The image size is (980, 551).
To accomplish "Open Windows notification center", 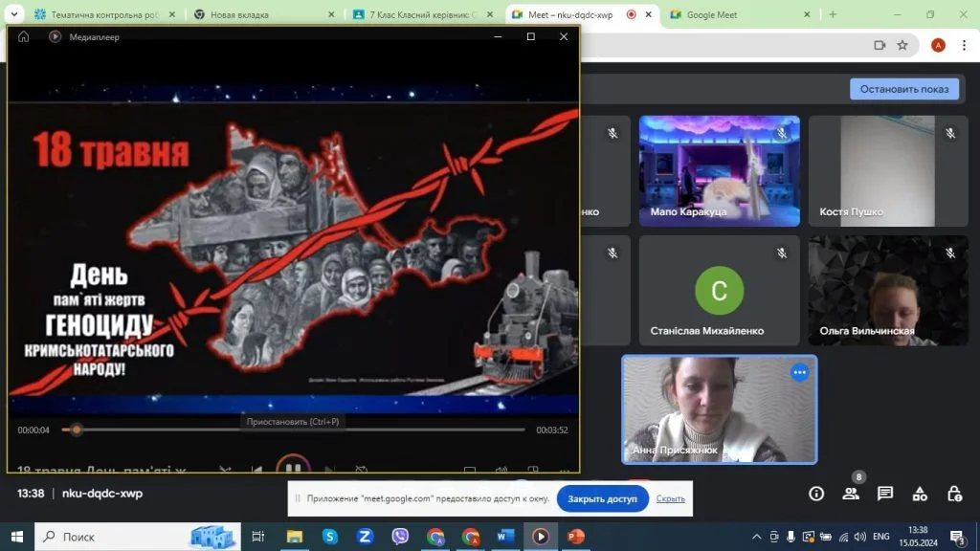I will pos(957,537).
